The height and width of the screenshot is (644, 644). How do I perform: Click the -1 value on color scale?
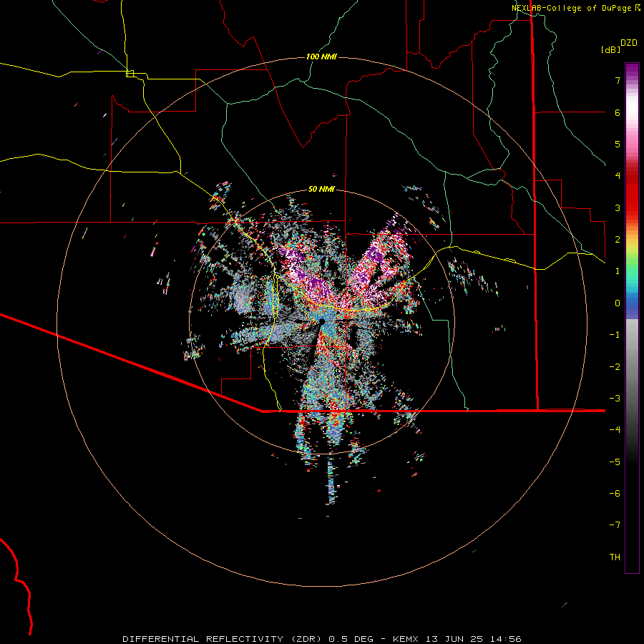(x=615, y=335)
